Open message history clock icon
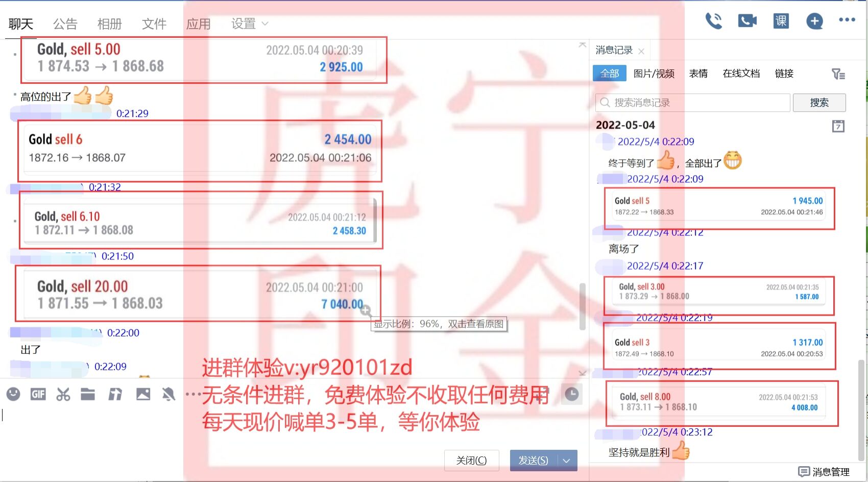868x482 pixels. [x=572, y=394]
